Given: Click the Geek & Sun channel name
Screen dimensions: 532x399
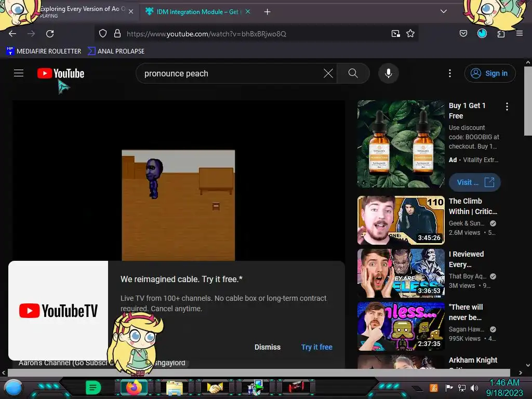Looking at the screenshot, I should click(x=467, y=223).
